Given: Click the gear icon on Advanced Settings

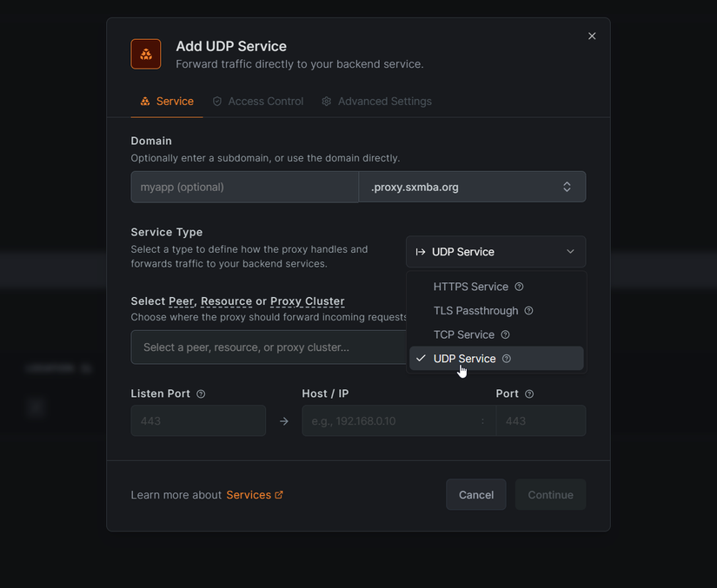Looking at the screenshot, I should coord(326,102).
